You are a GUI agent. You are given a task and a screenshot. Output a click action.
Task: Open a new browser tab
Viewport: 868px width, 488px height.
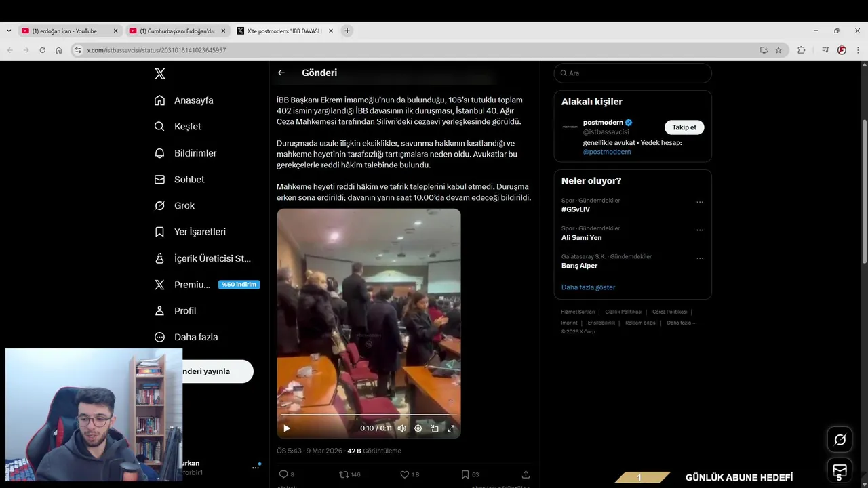347,30
